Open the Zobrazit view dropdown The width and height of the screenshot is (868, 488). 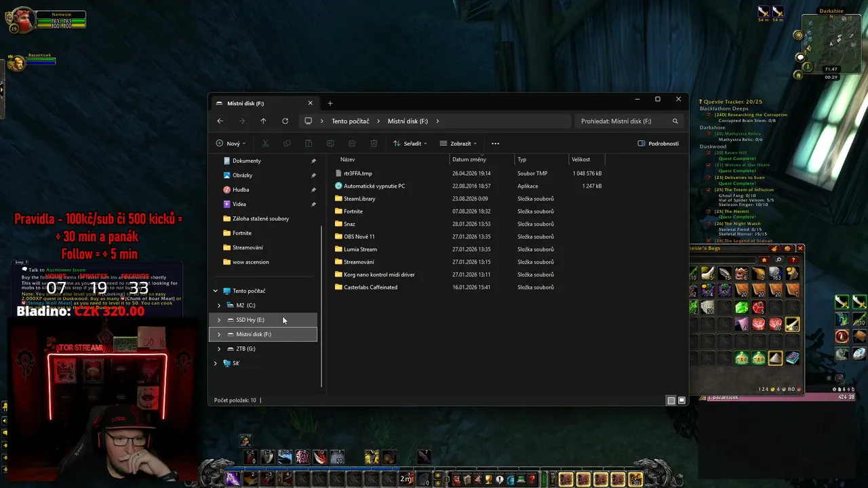(x=458, y=144)
